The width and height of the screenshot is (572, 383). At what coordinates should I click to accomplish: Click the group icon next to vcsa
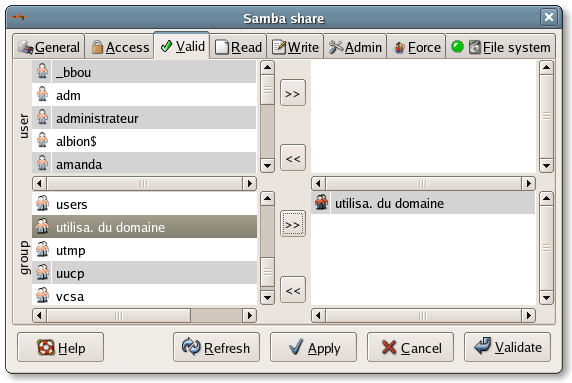tap(42, 295)
